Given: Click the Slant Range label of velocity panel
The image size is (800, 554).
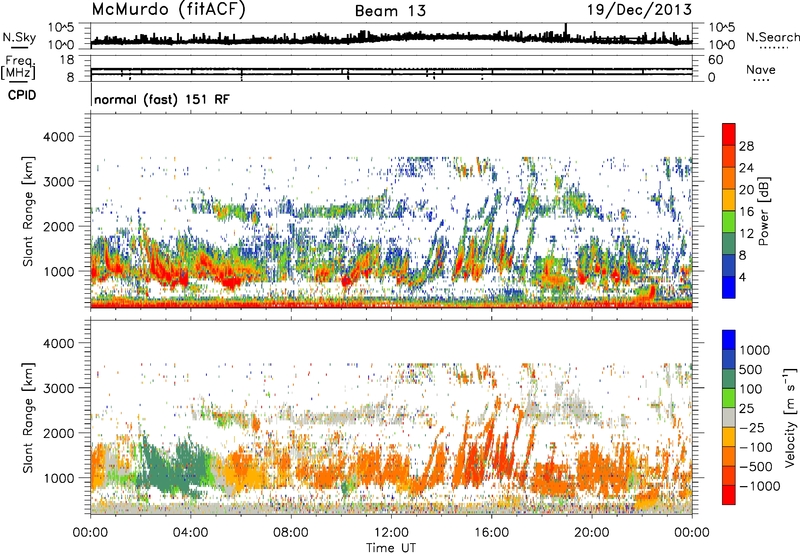Looking at the screenshot, I should coord(29,417).
